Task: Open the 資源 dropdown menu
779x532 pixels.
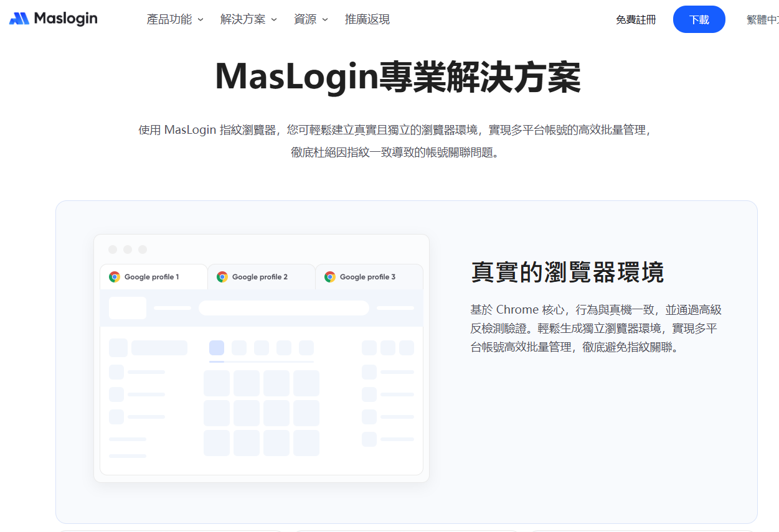Action: 311,19
